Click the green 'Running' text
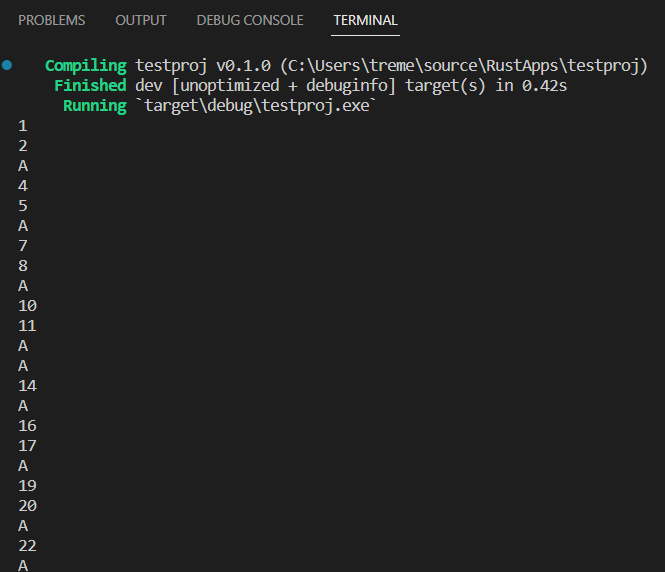The height and width of the screenshot is (572, 665). [95, 106]
